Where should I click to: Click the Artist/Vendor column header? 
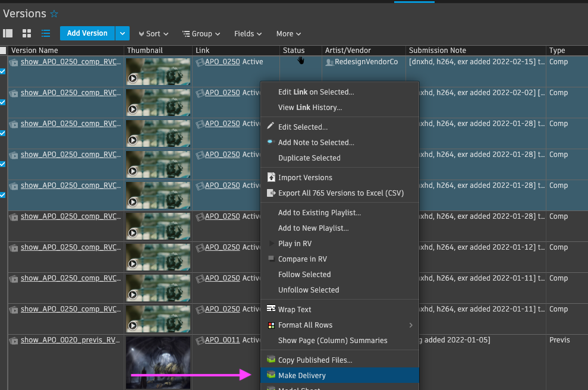coord(363,51)
